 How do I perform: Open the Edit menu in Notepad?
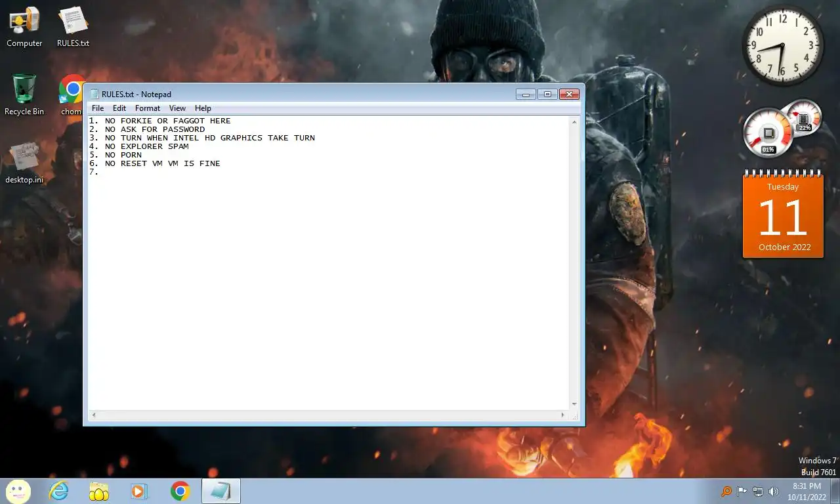click(119, 108)
